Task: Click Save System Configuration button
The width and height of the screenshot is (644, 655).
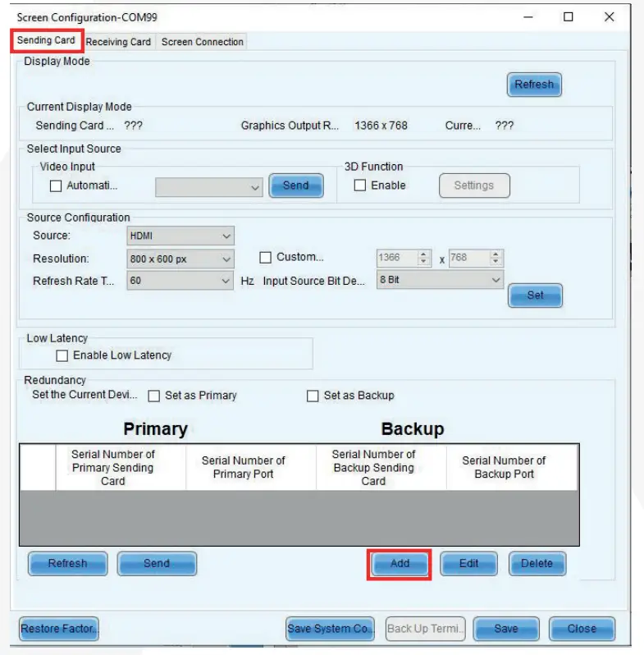Action: pos(330,629)
